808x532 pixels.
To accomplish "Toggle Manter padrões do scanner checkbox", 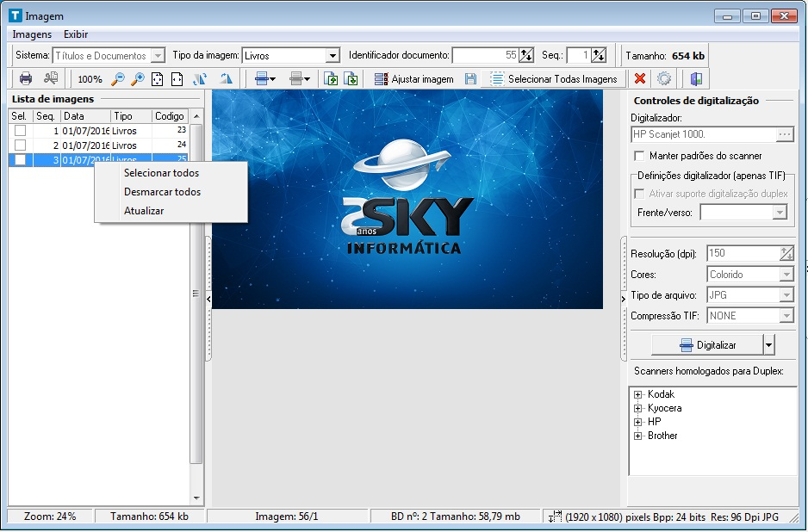I will pos(639,156).
